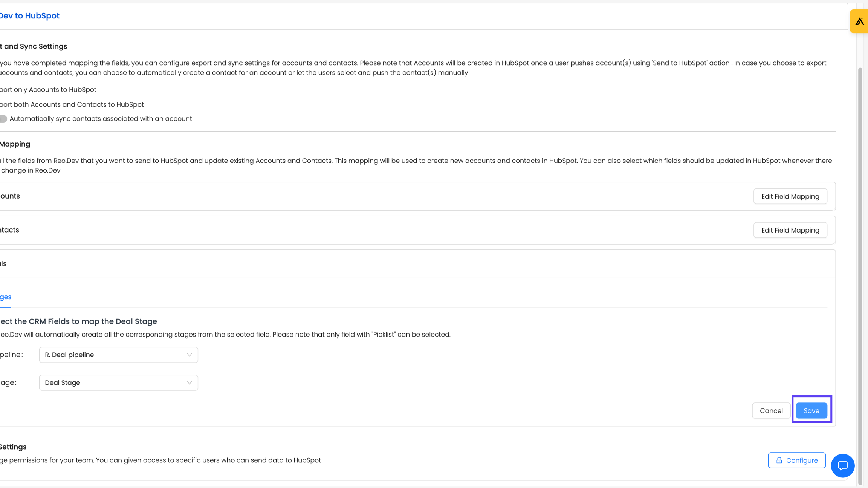Click the lock icon on Configure
This screenshot has width=868, height=488.
pos(779,460)
